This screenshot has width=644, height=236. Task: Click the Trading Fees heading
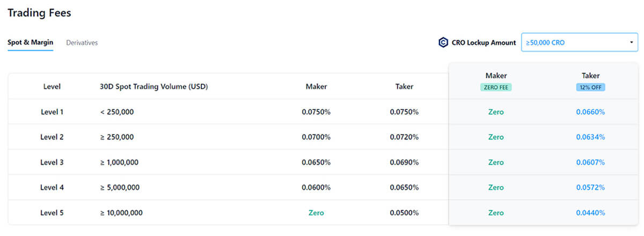pos(39,12)
